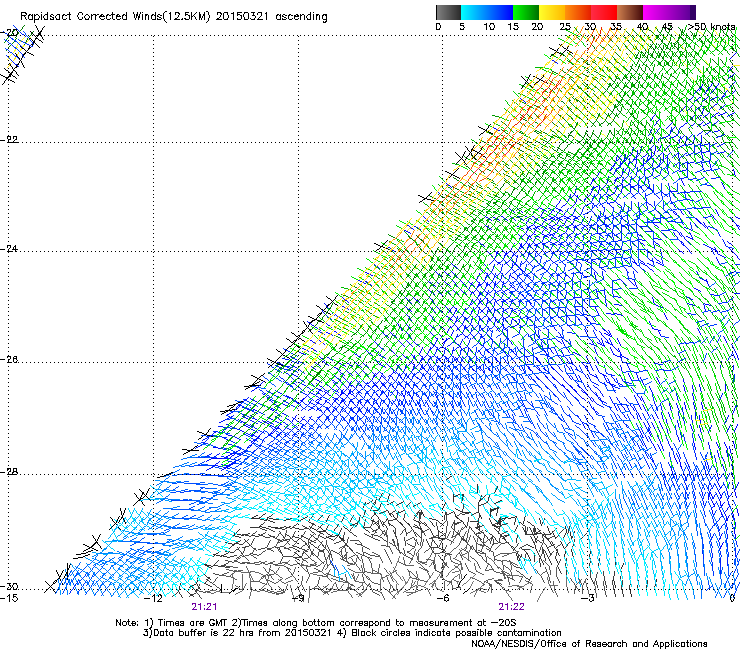Click the '-9' longitude axis label
Viewport: 740px width, 650px height.
coord(298,599)
